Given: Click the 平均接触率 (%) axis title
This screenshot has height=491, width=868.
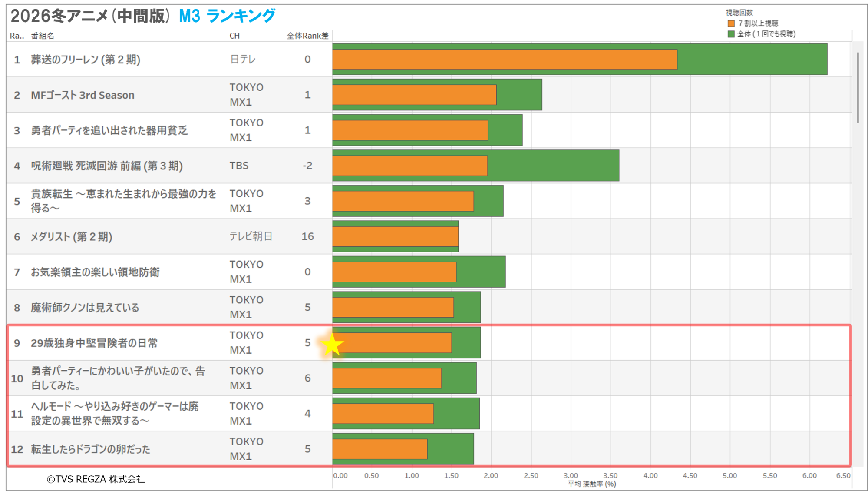Looking at the screenshot, I should tap(591, 484).
